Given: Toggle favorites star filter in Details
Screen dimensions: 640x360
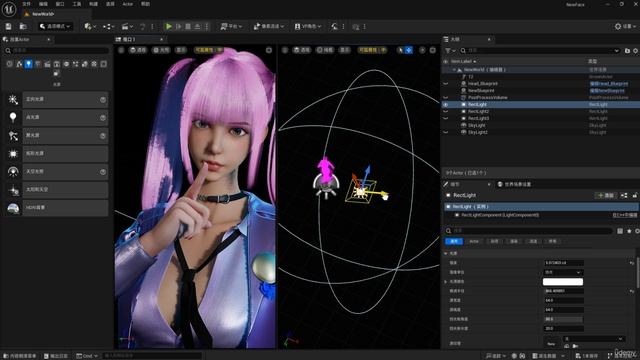Looking at the screenshot, I should pos(629,231).
